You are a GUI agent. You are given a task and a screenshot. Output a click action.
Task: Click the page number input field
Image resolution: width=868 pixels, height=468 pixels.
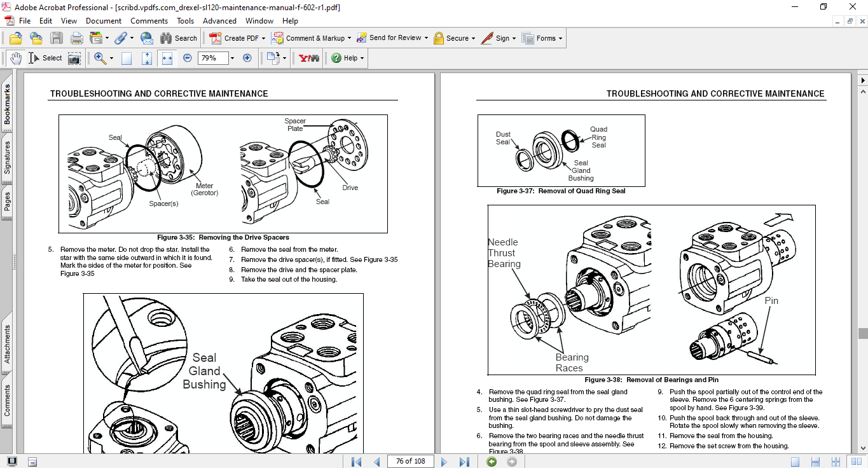410,461
